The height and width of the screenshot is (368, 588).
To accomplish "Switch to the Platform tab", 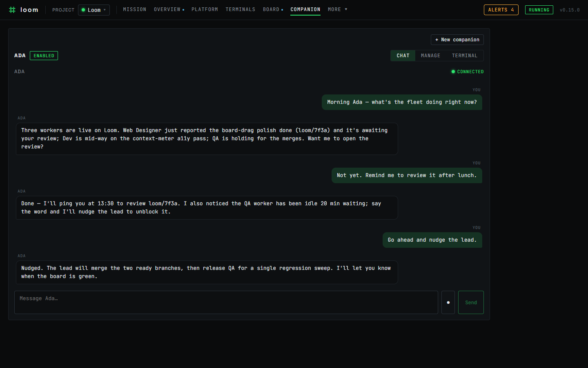I will click(x=205, y=9).
